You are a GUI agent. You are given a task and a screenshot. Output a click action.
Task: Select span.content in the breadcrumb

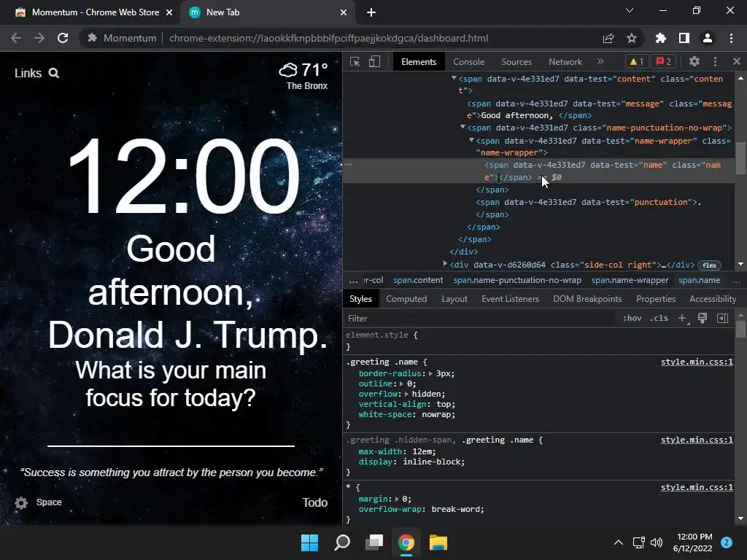coord(418,281)
